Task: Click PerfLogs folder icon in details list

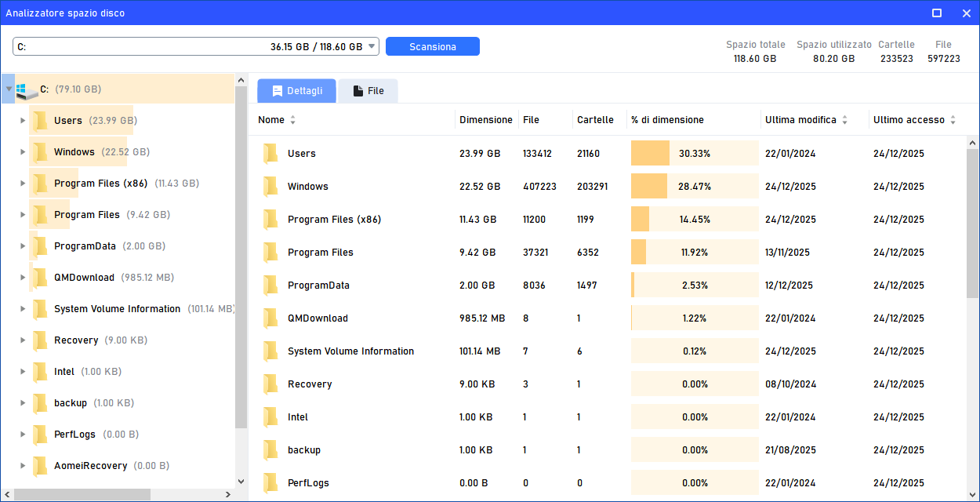Action: pyautogui.click(x=270, y=483)
